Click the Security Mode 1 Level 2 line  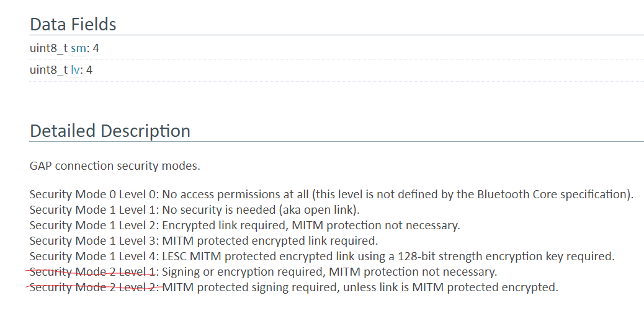point(245,226)
